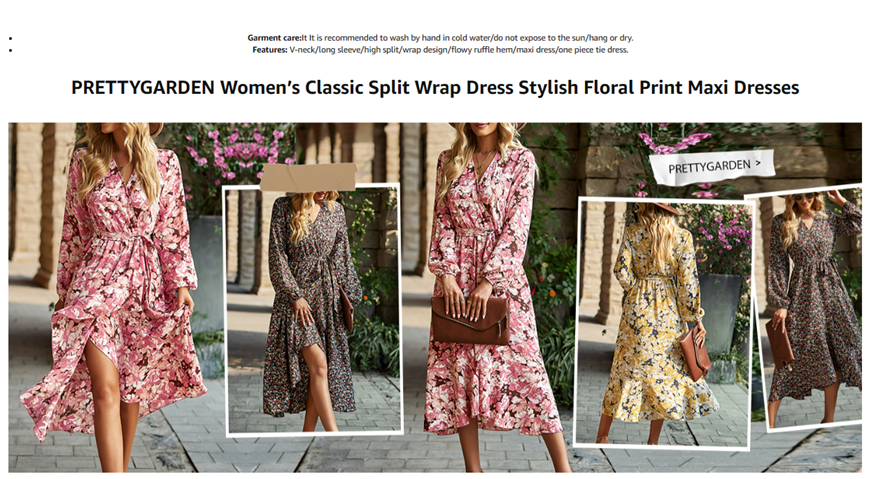Click the bold Features label
Screen dimensions: 869x479
(270, 50)
